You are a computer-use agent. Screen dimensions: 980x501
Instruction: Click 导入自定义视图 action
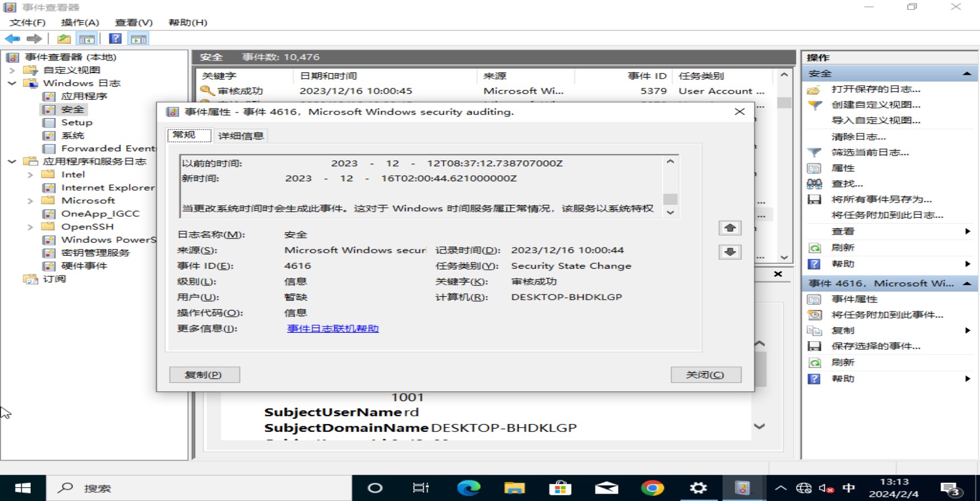[x=876, y=120]
